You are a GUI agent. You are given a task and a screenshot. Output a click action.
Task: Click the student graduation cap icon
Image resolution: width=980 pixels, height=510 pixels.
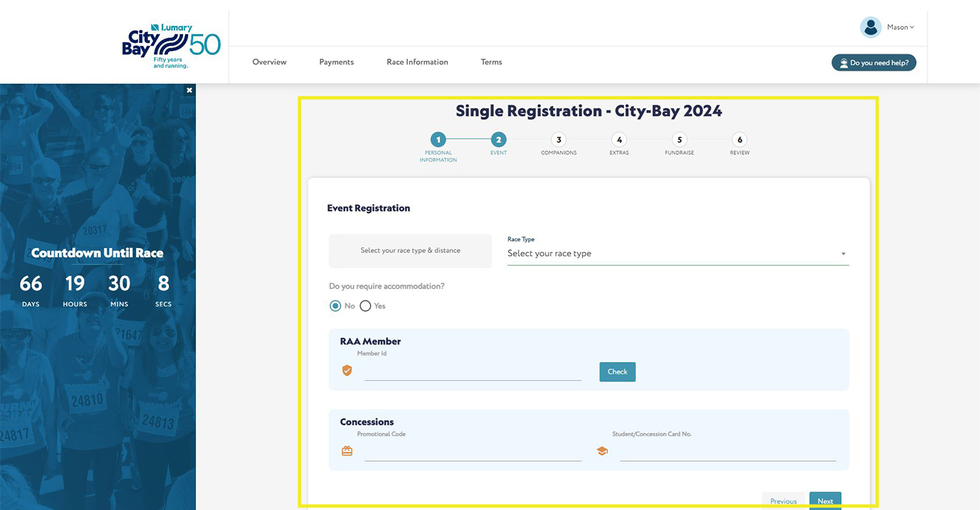(x=602, y=451)
